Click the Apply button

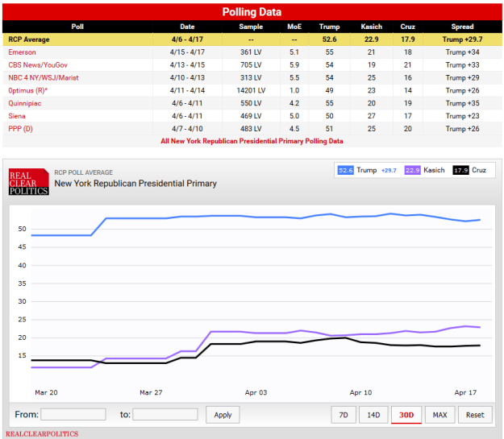click(223, 415)
